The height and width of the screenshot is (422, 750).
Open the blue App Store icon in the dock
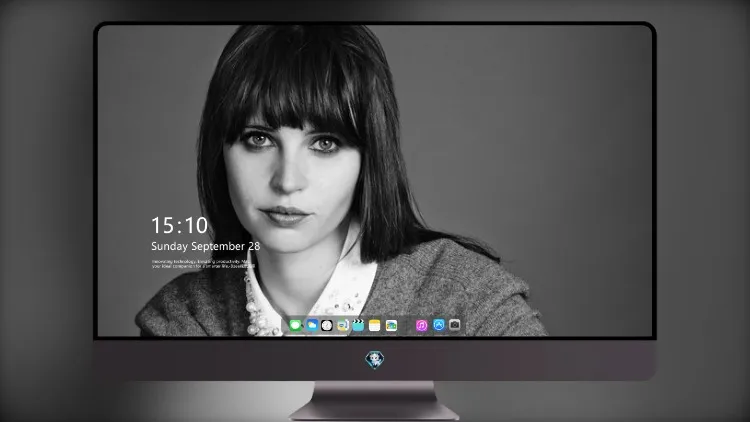(x=439, y=325)
